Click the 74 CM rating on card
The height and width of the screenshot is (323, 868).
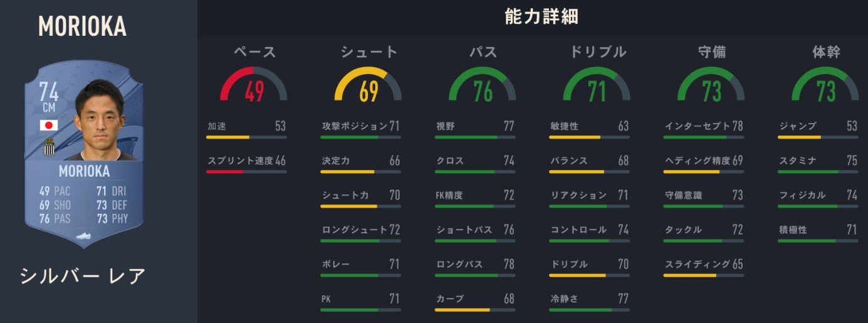click(x=48, y=98)
